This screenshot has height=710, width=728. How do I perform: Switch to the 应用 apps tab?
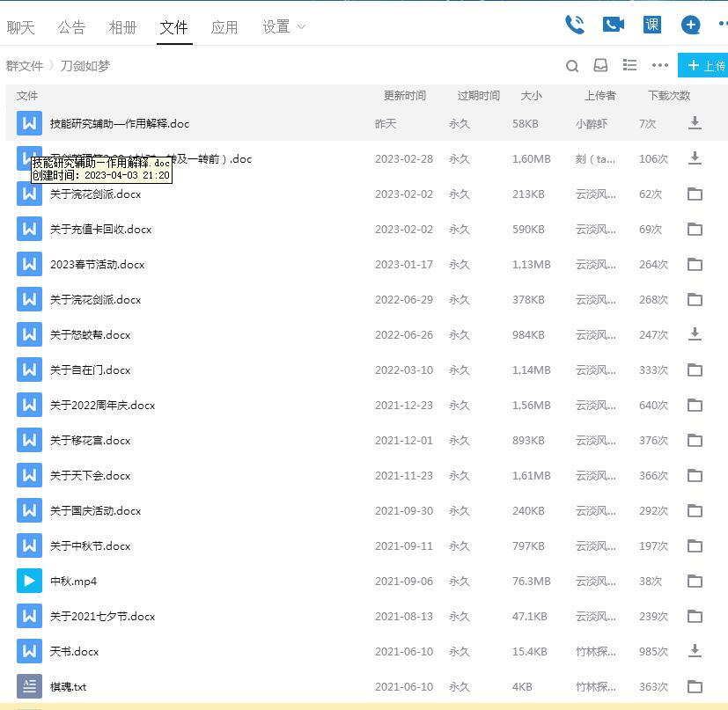[x=224, y=27]
